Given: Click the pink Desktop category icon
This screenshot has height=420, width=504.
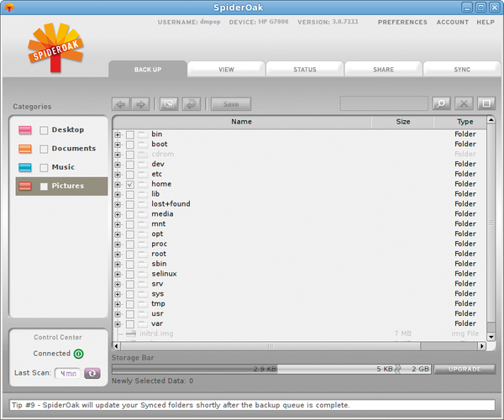Looking at the screenshot, I should click(25, 130).
